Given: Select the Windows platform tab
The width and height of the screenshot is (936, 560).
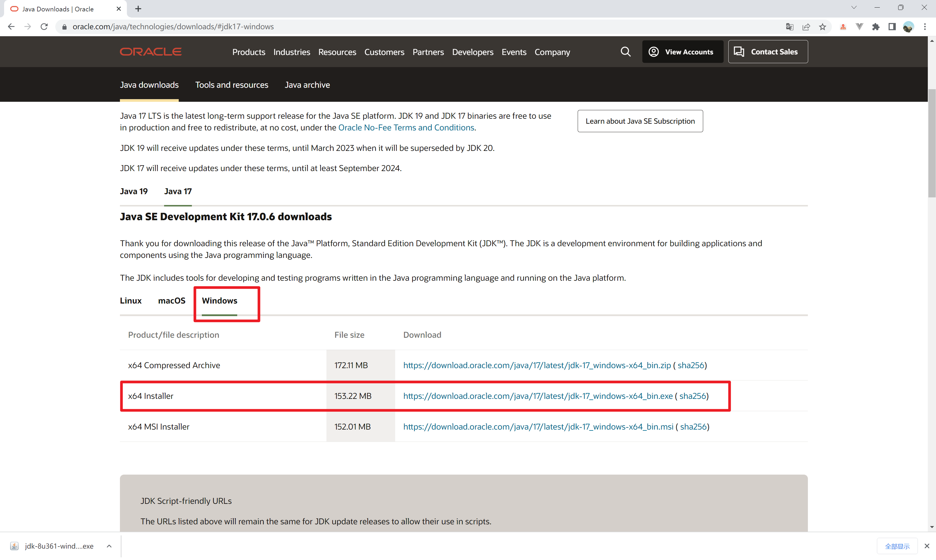Looking at the screenshot, I should click(220, 301).
